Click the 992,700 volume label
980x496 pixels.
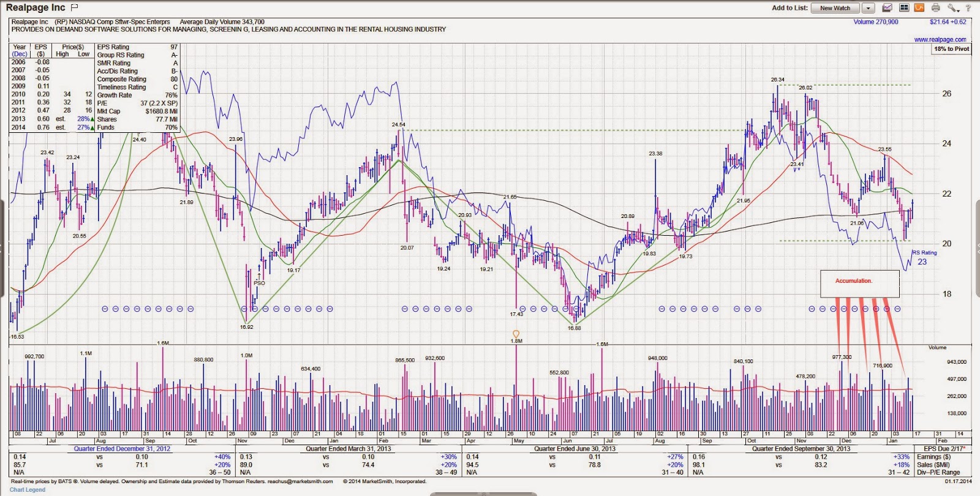tap(34, 356)
